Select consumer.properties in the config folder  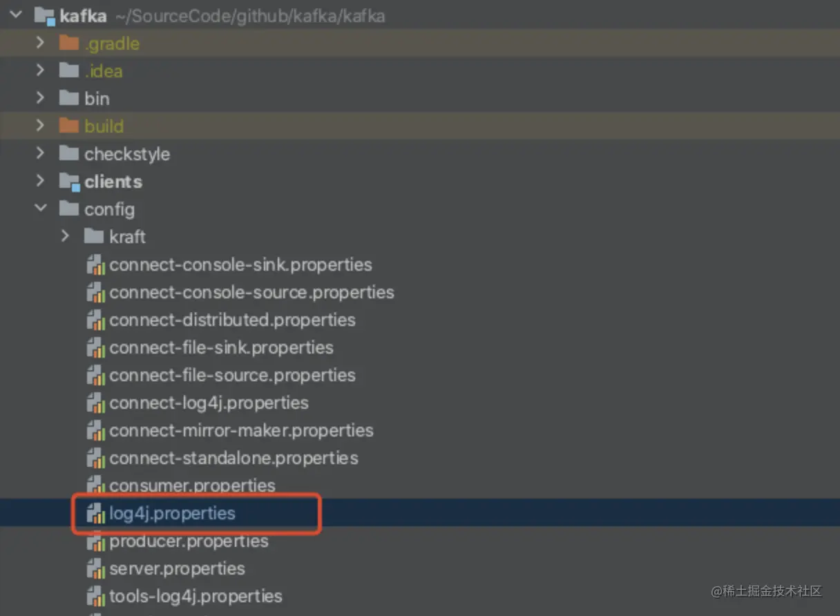pos(191,485)
